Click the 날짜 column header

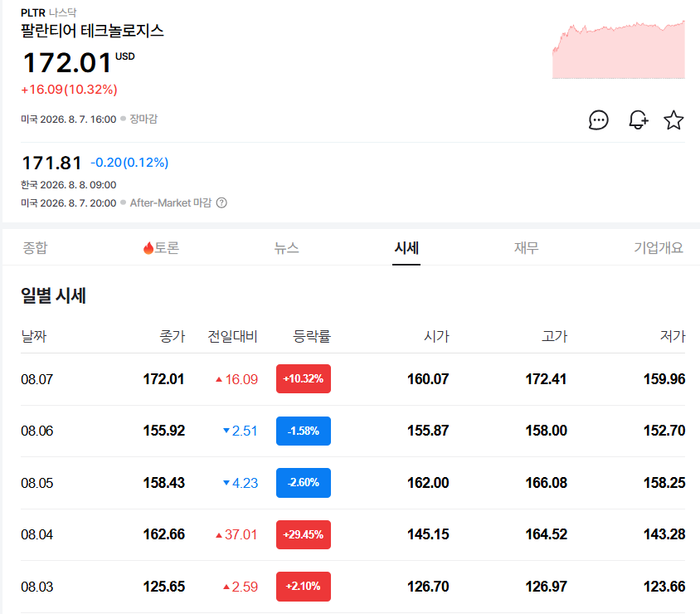pyautogui.click(x=34, y=336)
